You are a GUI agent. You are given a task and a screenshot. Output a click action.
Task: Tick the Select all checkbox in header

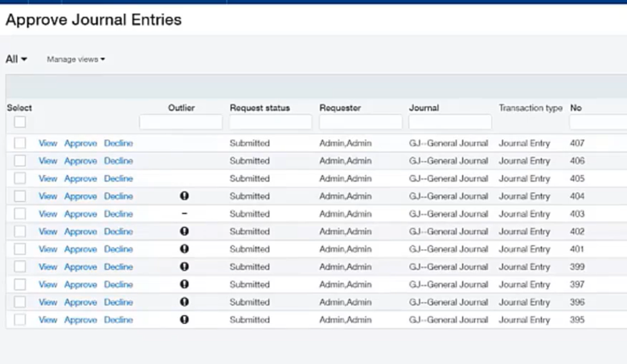coord(20,122)
